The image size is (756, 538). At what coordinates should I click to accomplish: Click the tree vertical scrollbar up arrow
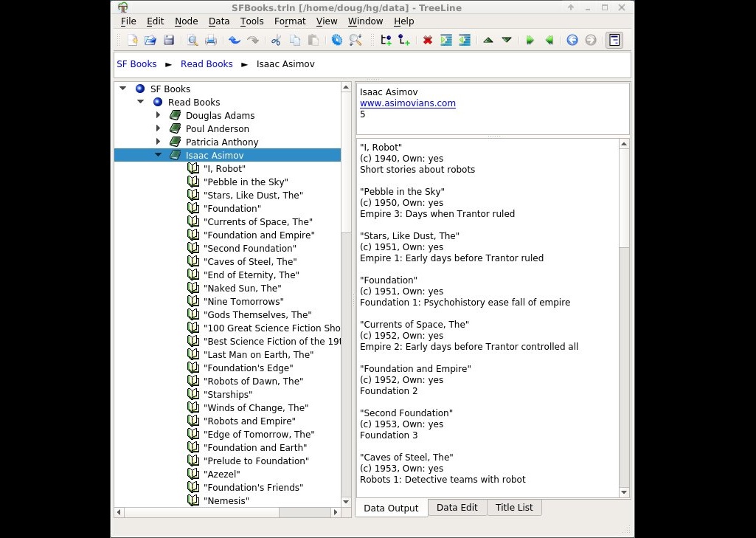(346, 88)
